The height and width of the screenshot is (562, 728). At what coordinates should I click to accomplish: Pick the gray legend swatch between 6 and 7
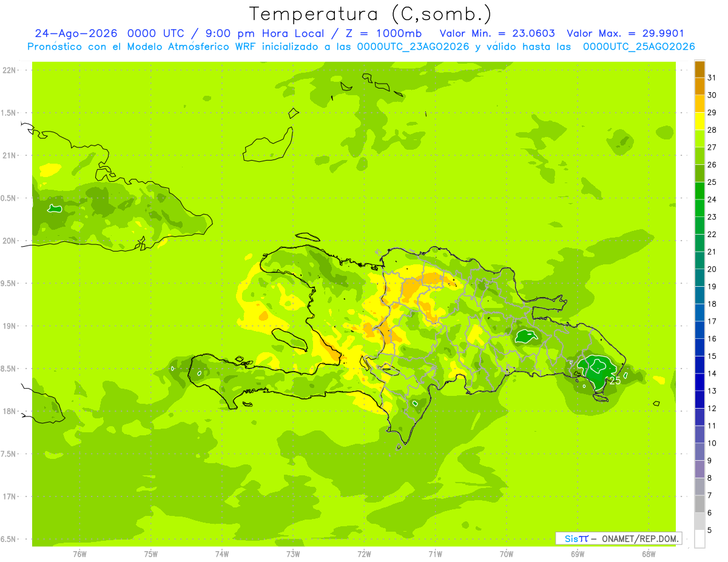[699, 504]
